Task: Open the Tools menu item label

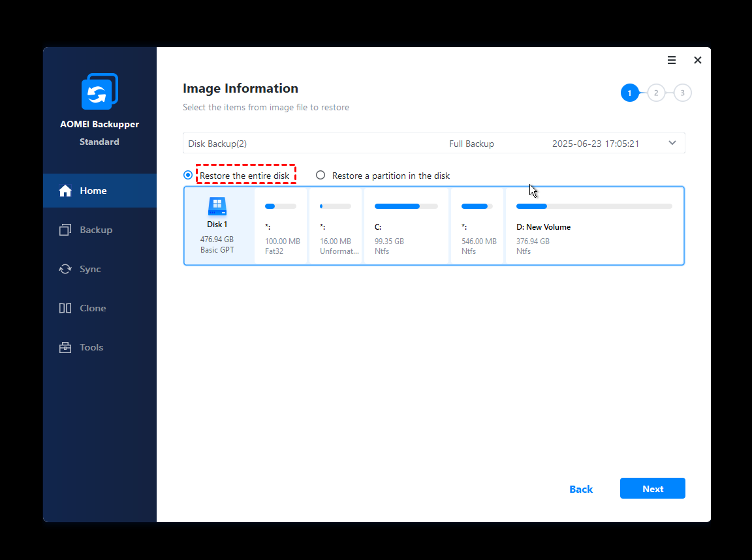Action: 91,347
